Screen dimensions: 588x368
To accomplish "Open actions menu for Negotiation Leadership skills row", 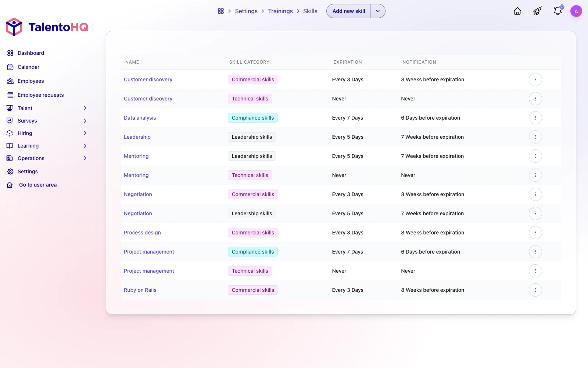I will (x=535, y=213).
